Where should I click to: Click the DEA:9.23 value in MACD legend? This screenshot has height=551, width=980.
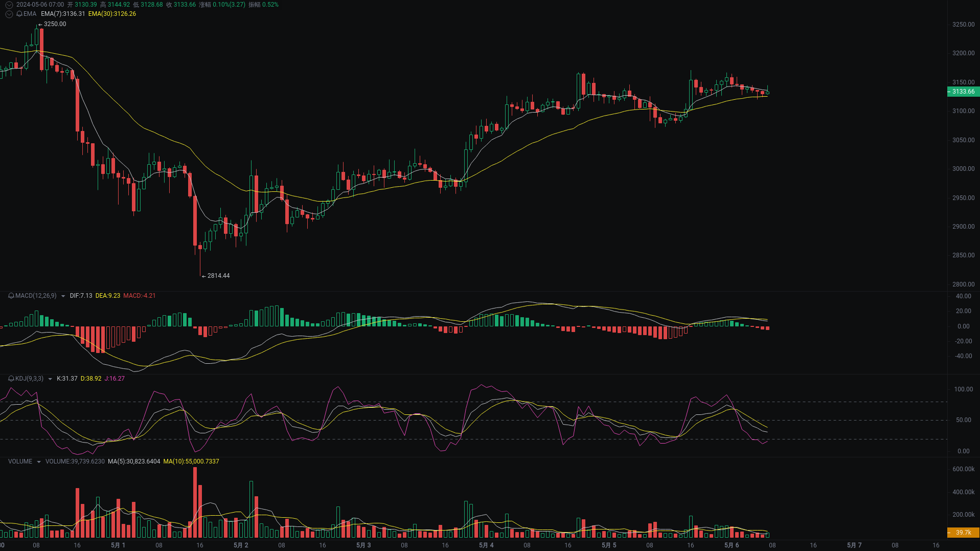click(107, 296)
